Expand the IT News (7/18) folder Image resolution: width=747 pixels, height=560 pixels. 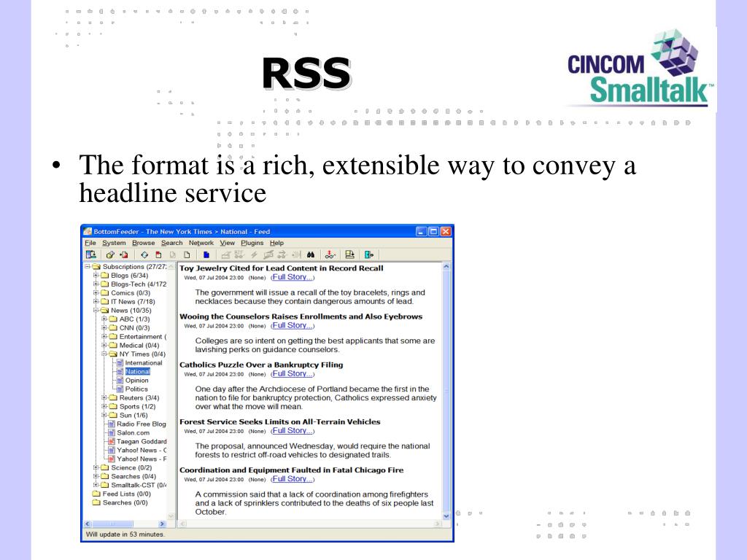click(x=96, y=301)
